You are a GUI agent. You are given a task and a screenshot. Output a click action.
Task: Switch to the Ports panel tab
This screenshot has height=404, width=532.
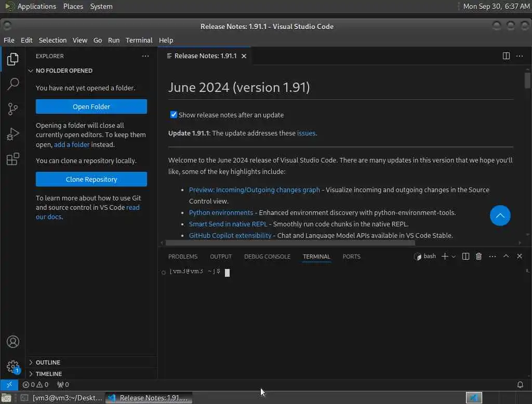click(x=351, y=257)
